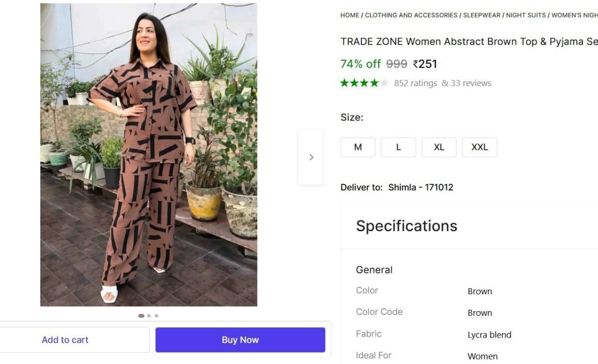Click the third carousel dot indicator
598x364 pixels.
pos(156,315)
